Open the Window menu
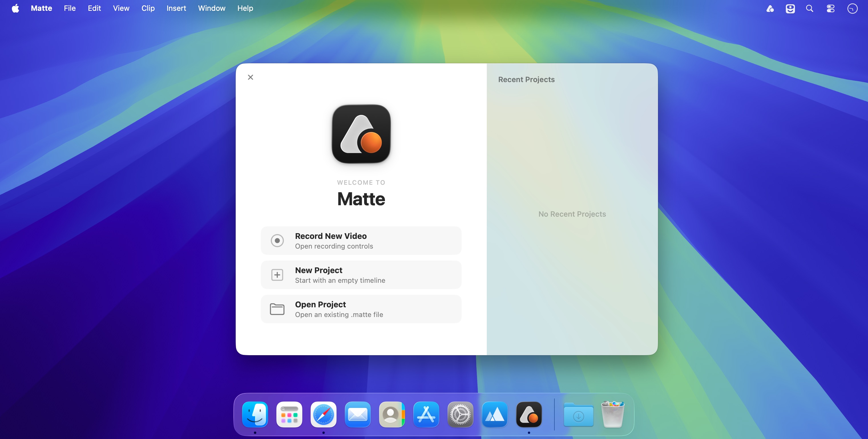 212,9
